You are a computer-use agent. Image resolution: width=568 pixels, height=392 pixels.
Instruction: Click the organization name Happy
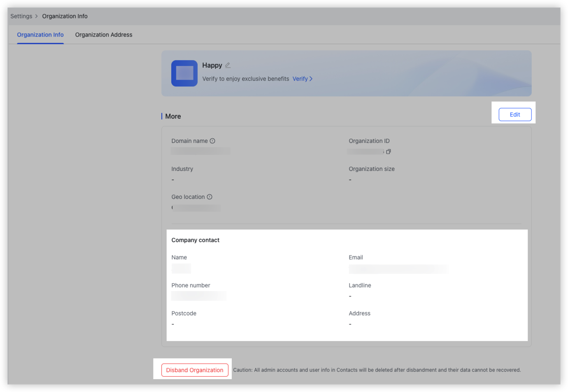212,65
